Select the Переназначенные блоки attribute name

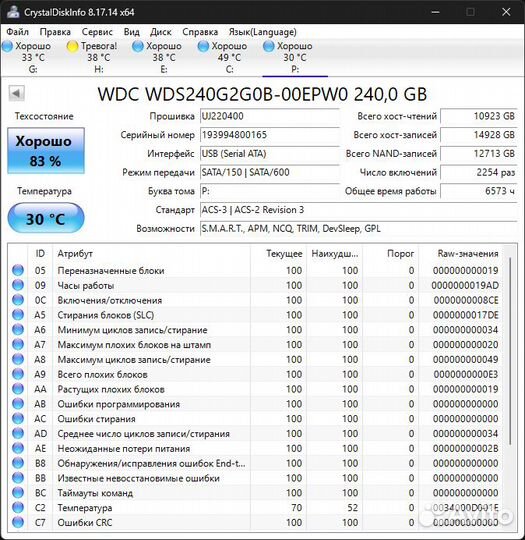111,271
